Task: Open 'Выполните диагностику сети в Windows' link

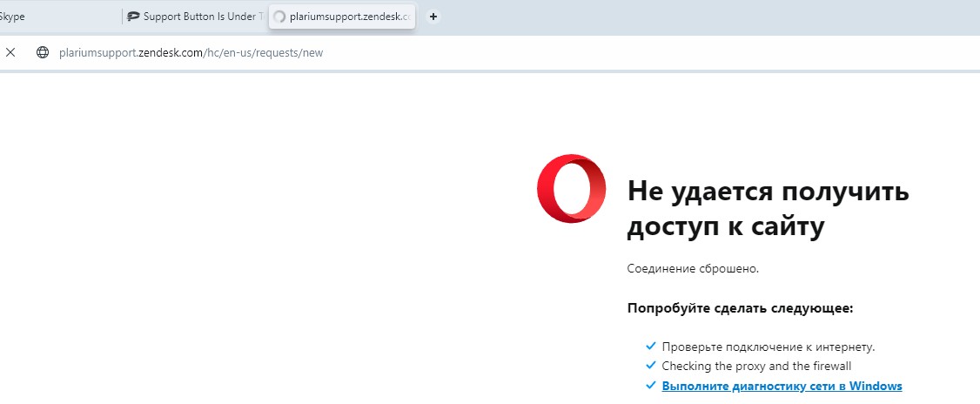Action: click(x=782, y=386)
